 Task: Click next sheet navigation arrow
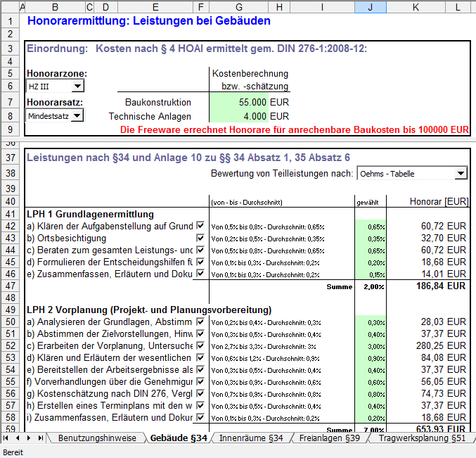click(29, 438)
